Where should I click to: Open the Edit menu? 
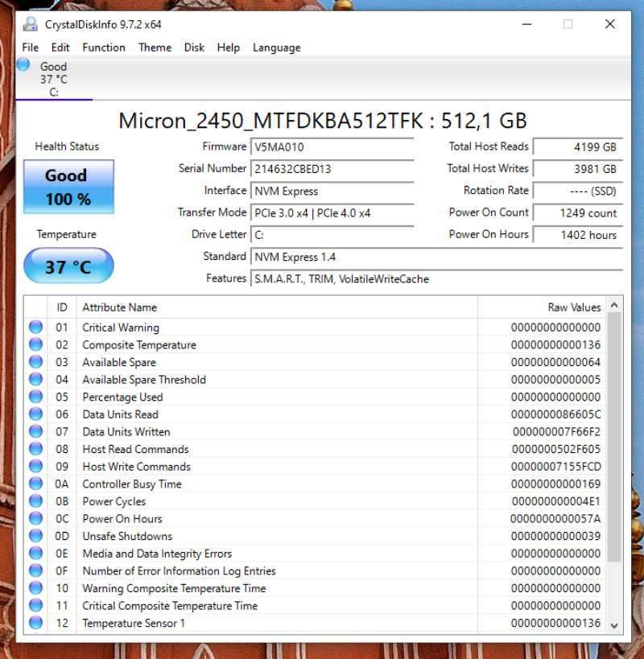point(60,47)
